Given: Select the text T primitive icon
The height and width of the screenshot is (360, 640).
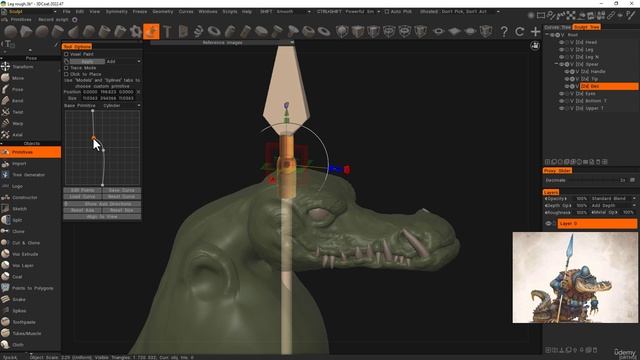Looking at the screenshot, I should tap(167, 31).
